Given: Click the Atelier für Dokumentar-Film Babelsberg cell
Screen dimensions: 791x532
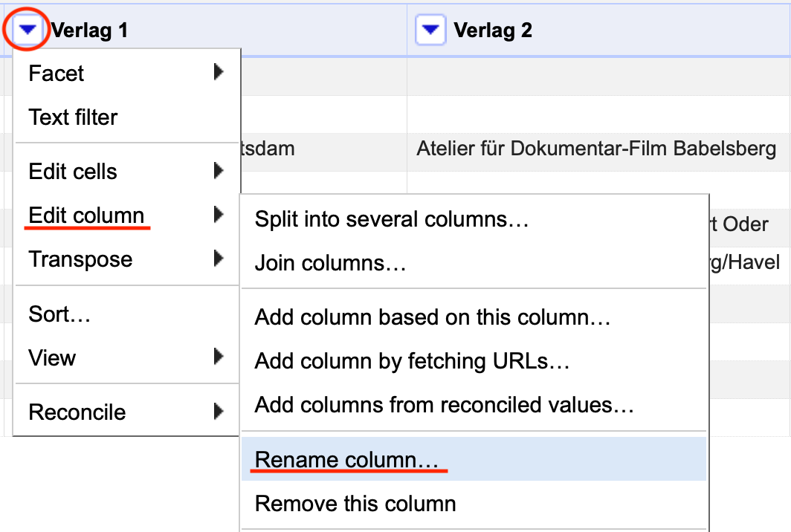Looking at the screenshot, I should coord(596,149).
